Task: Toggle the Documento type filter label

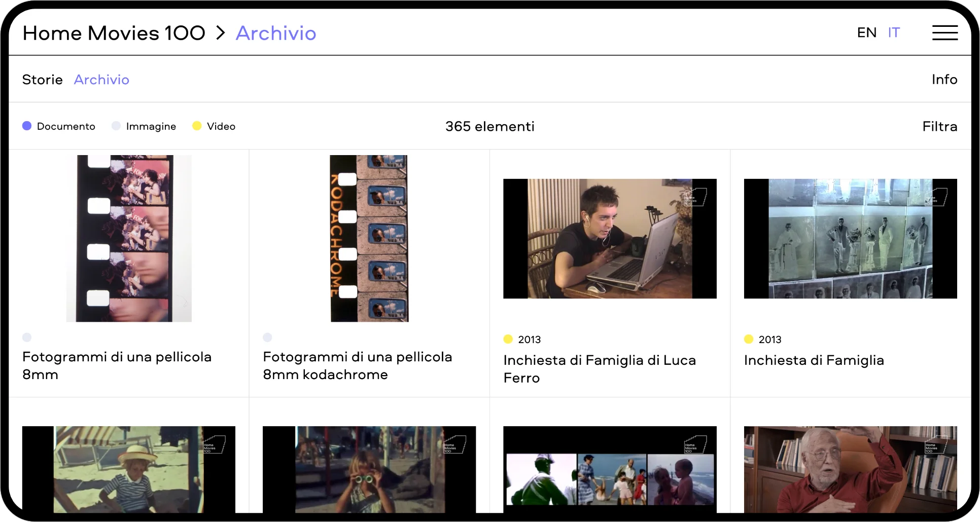Action: [x=66, y=126]
